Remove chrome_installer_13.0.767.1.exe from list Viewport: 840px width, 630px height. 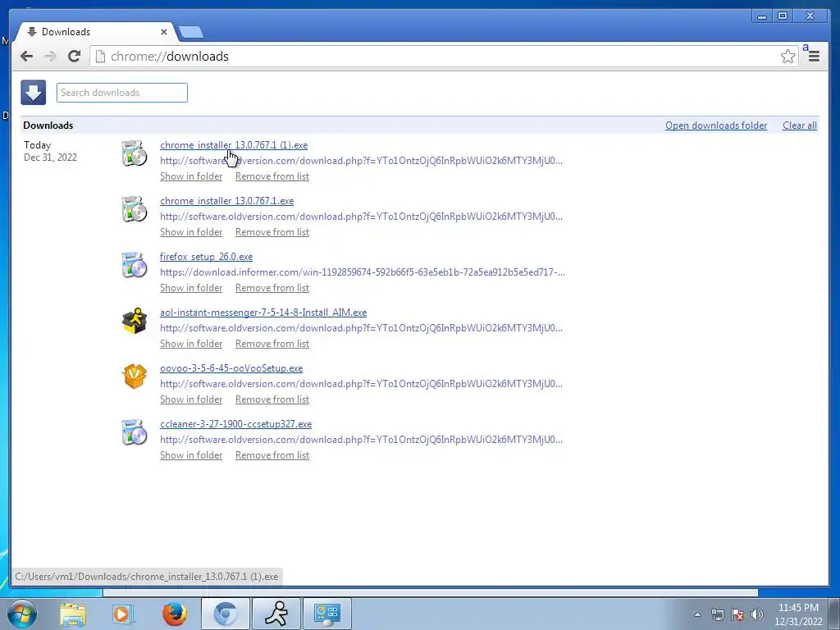click(272, 232)
